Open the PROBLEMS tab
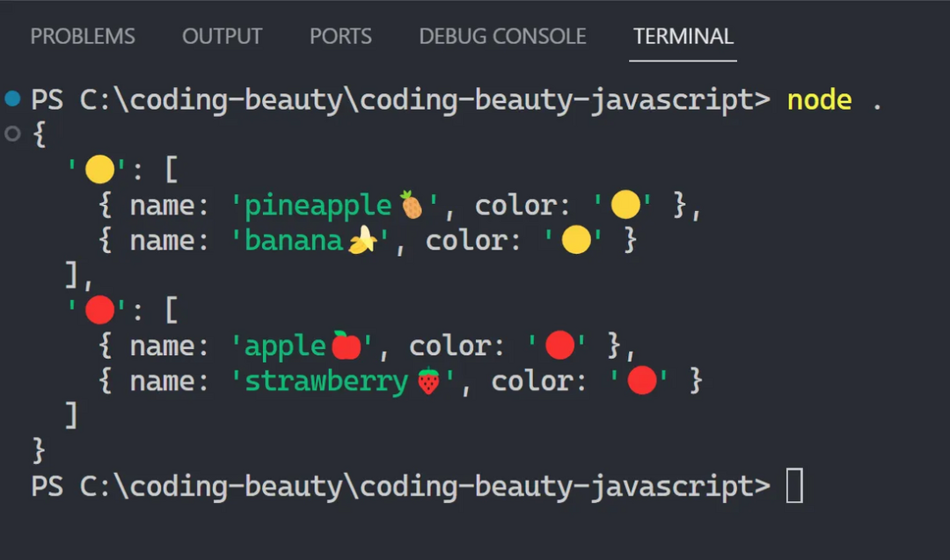The width and height of the screenshot is (950, 560). [83, 36]
